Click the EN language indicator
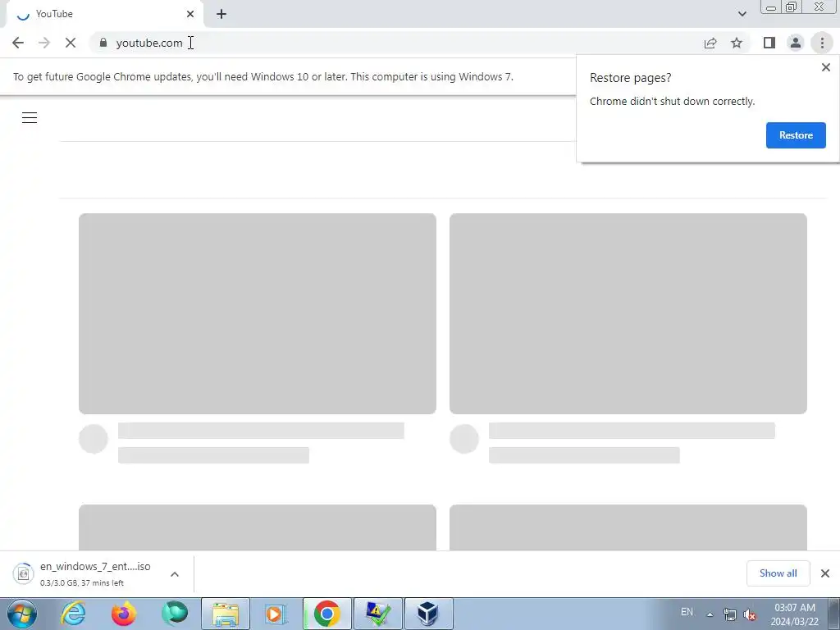 [x=687, y=612]
